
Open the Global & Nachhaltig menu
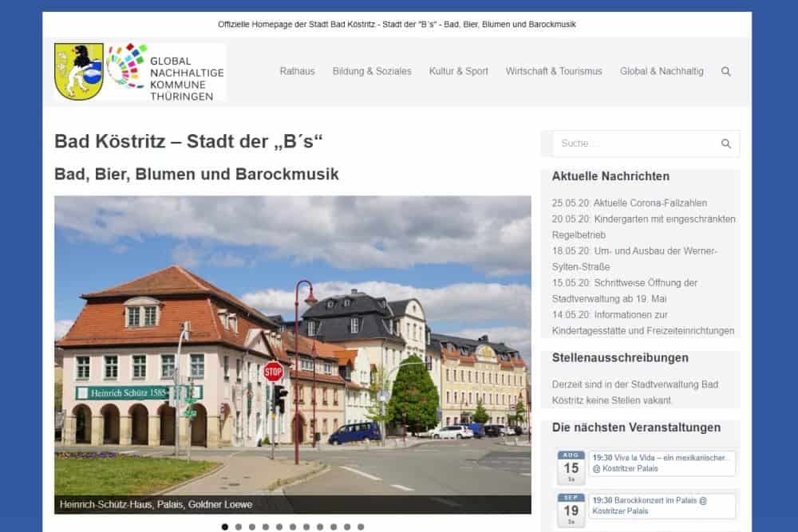tap(662, 71)
